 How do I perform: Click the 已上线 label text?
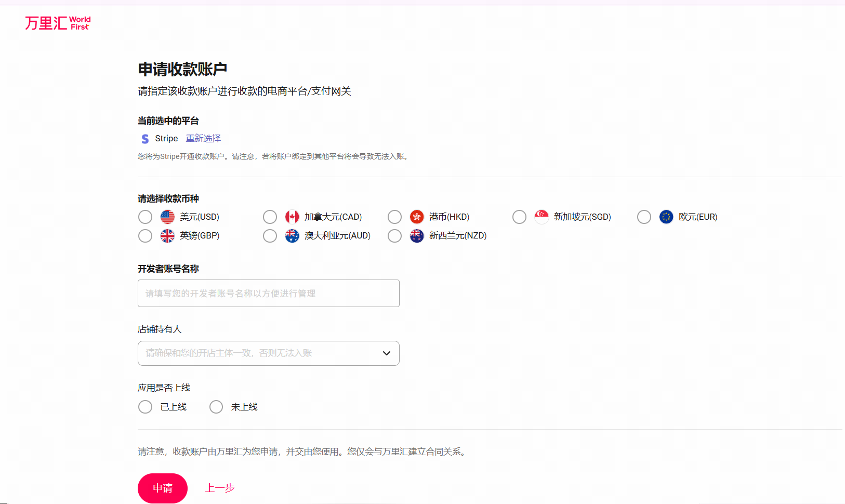174,407
